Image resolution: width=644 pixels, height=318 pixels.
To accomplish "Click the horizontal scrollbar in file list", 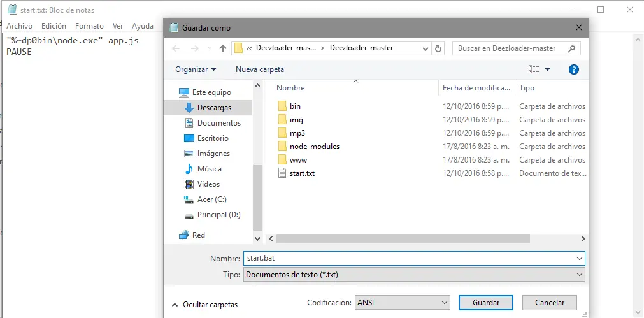I will point(403,239).
